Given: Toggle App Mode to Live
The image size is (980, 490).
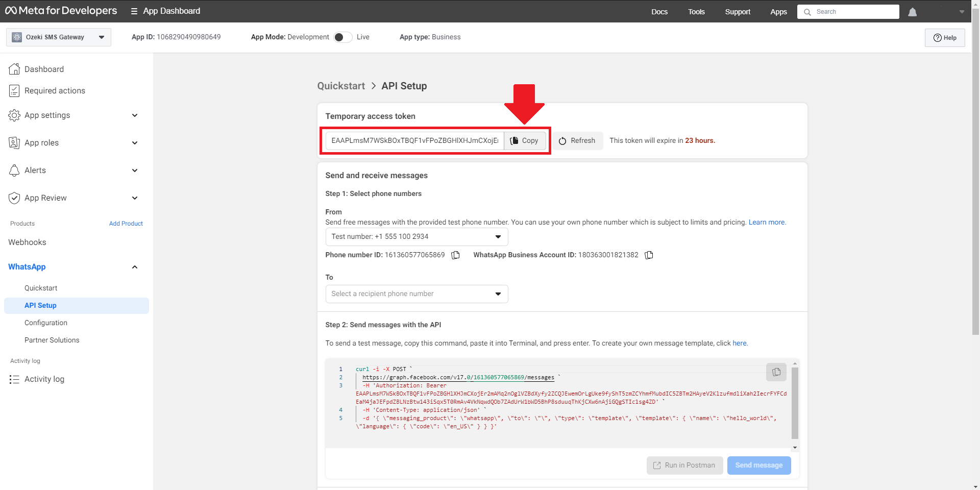Looking at the screenshot, I should pyautogui.click(x=343, y=37).
